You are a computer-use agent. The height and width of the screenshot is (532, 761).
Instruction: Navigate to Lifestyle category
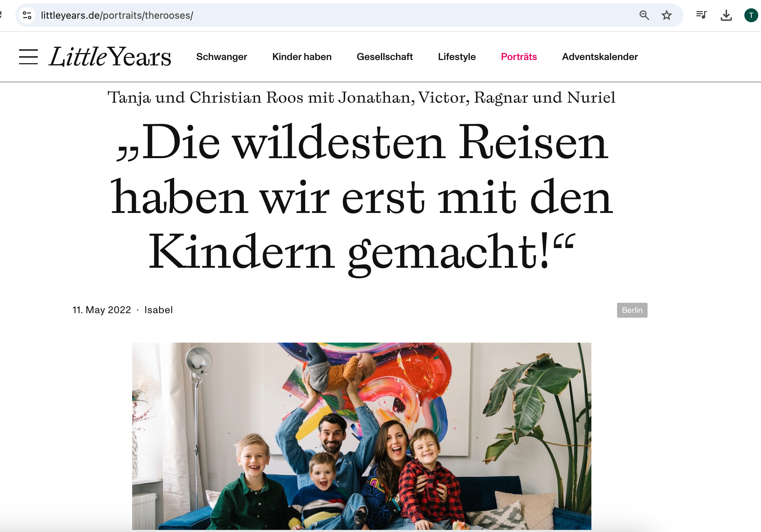click(x=457, y=57)
